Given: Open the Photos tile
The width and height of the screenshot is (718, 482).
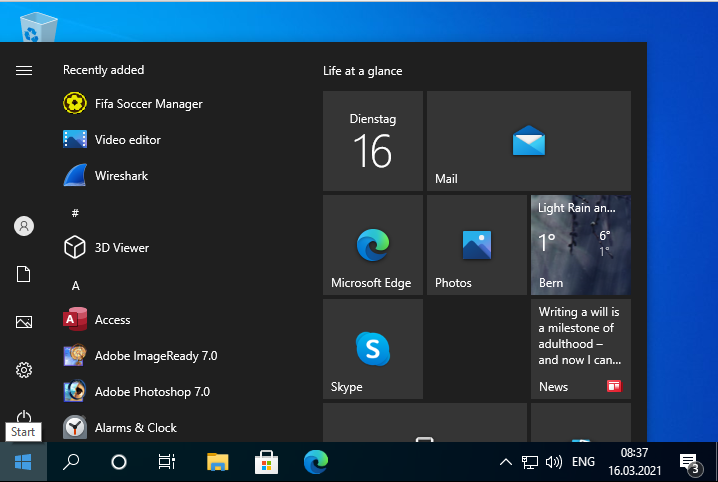Looking at the screenshot, I should [476, 245].
